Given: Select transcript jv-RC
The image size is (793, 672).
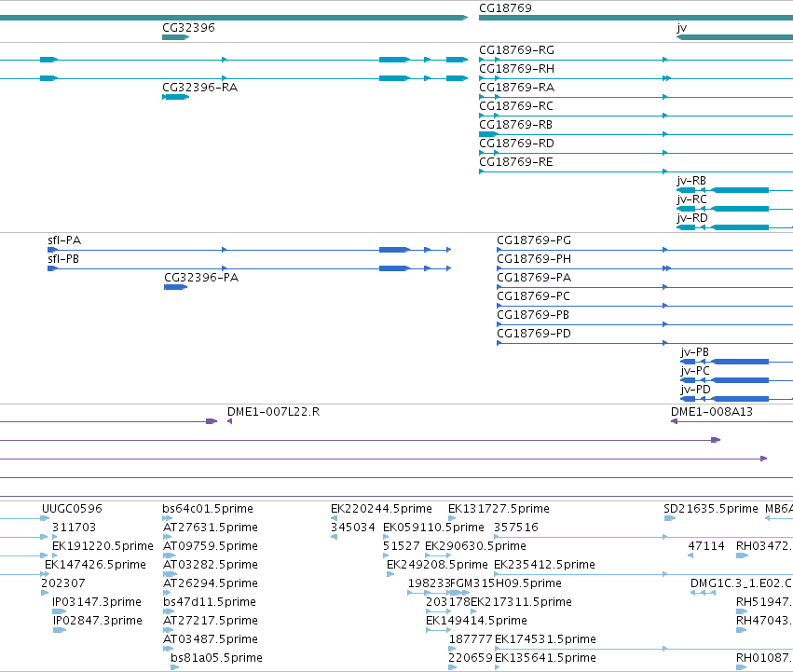Looking at the screenshot, I should click(691, 199).
